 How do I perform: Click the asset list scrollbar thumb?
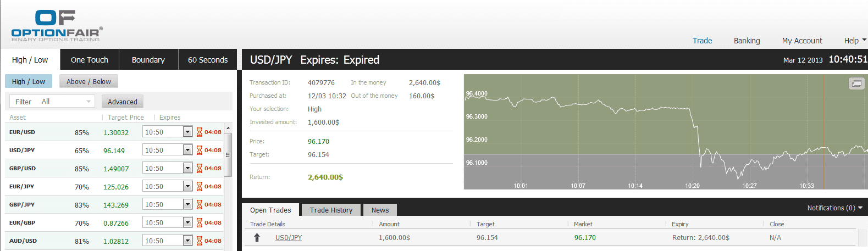(228, 154)
